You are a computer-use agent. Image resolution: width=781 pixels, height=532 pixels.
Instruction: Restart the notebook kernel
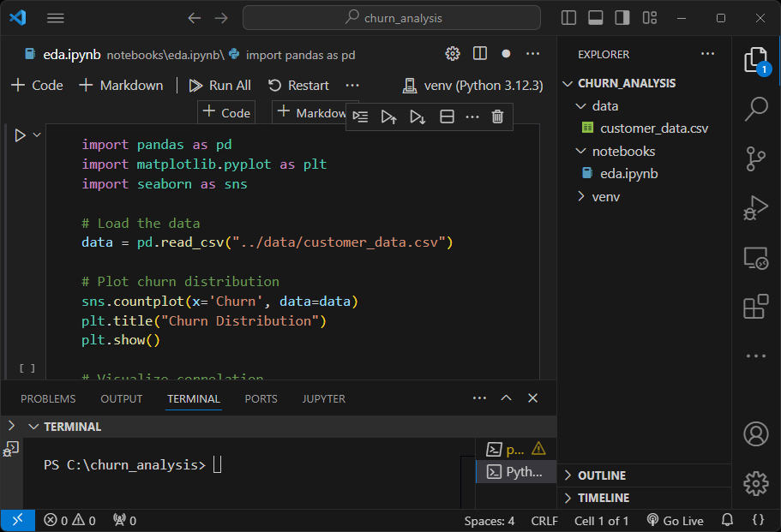(x=298, y=85)
